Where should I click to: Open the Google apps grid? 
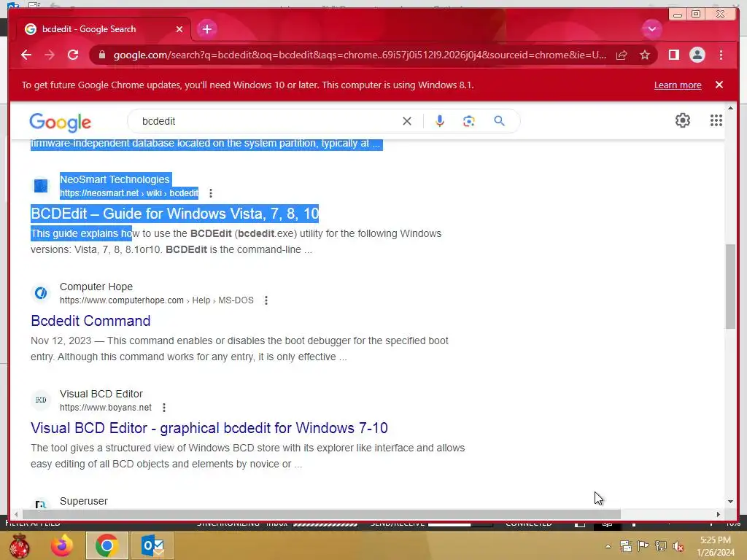coord(716,120)
